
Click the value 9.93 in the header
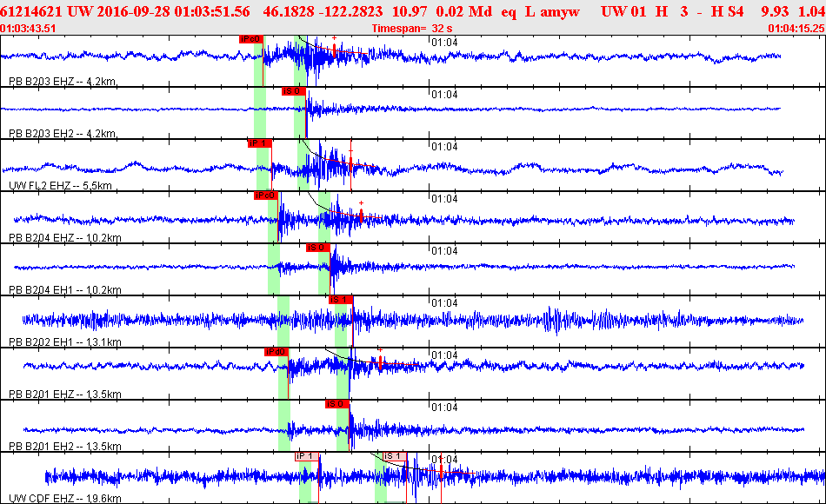(x=775, y=11)
